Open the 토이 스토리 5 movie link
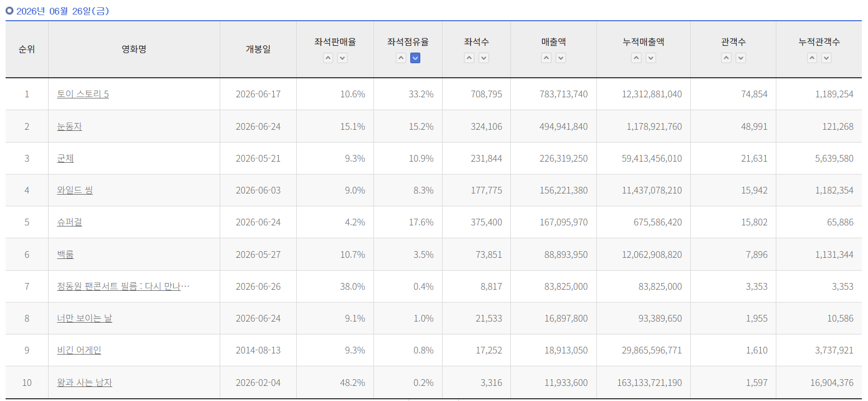Viewport: 868px width, 401px height. pos(83,94)
